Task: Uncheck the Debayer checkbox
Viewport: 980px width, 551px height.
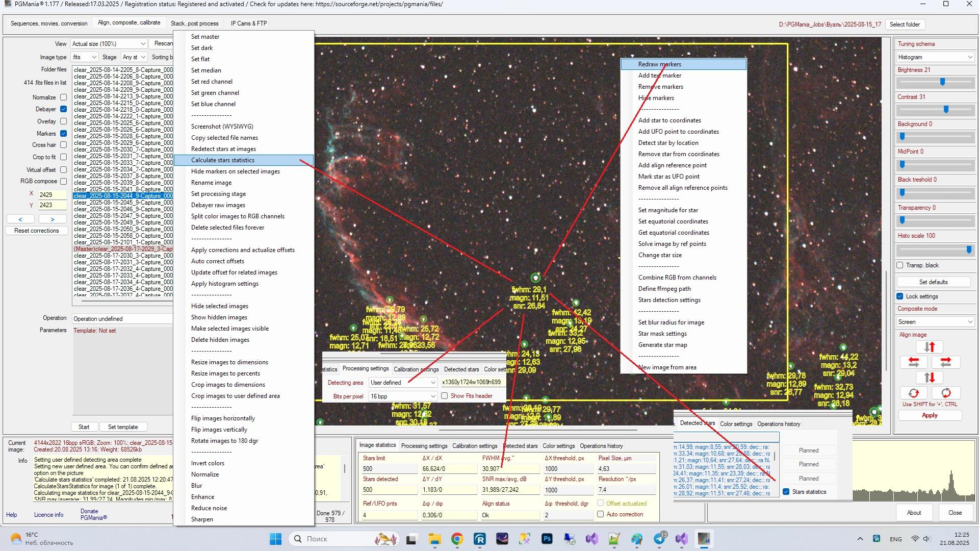Action: (x=63, y=109)
